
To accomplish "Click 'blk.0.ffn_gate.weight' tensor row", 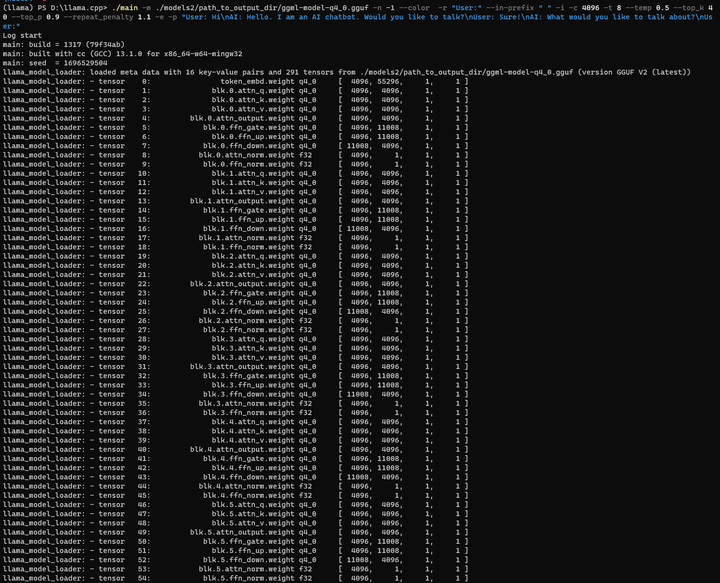I will click(x=235, y=127).
